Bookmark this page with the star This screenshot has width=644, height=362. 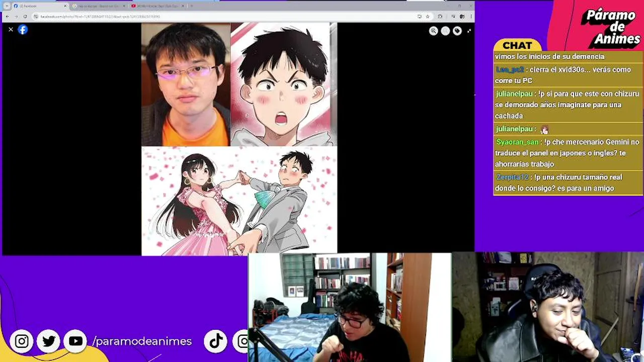[x=427, y=17]
